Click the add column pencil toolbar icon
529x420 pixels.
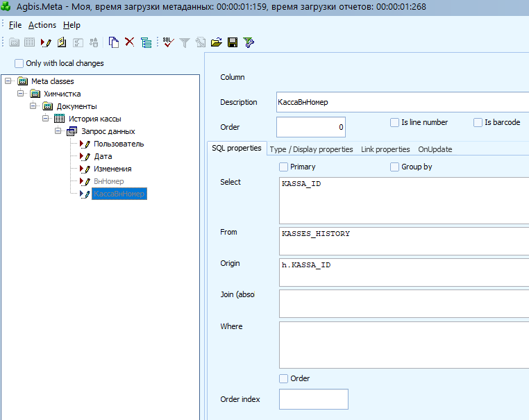(46, 42)
